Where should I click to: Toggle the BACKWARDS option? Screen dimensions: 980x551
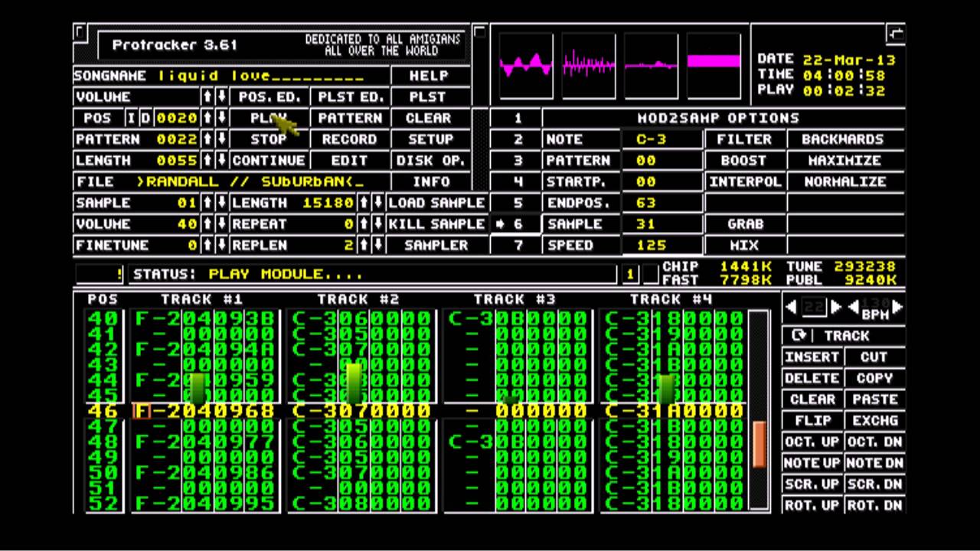[845, 139]
